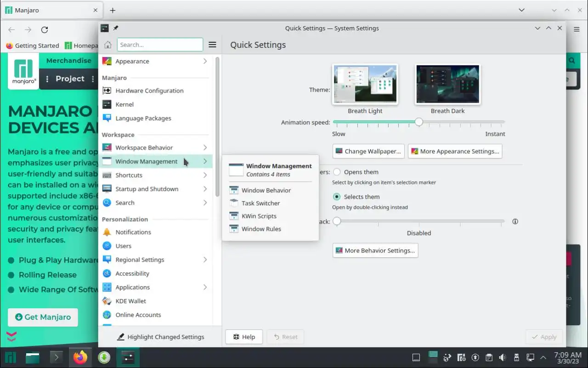Viewport: 588px width, 368px height.
Task: Choose the Breath Light theme thumbnail
Action: coord(365,85)
